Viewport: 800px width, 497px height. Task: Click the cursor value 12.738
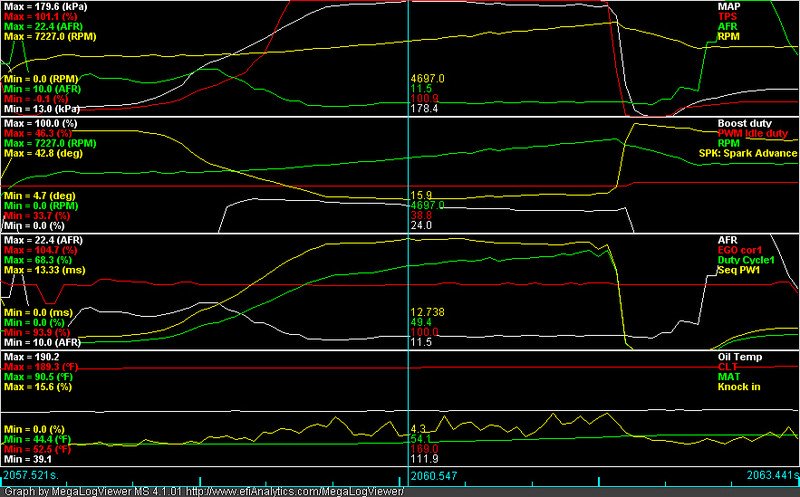[428, 313]
